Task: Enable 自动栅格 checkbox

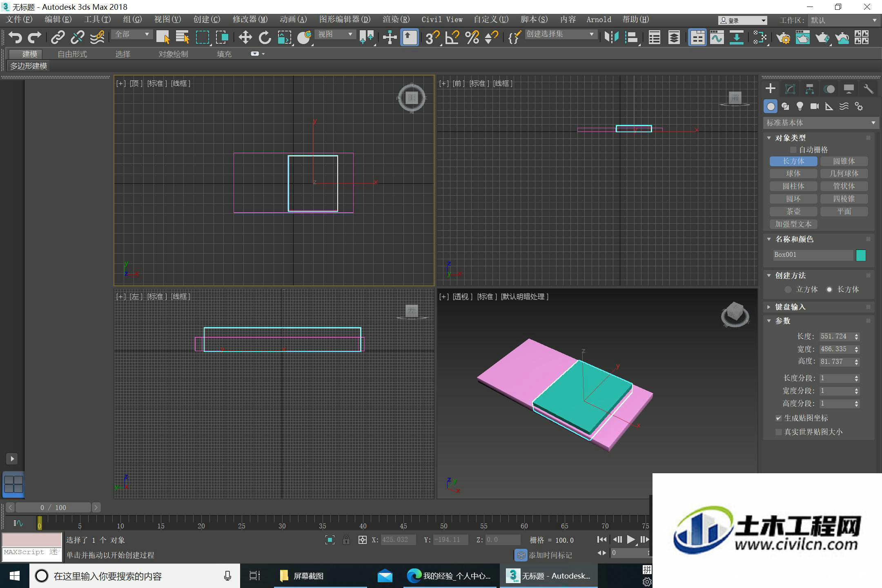Action: pos(793,150)
